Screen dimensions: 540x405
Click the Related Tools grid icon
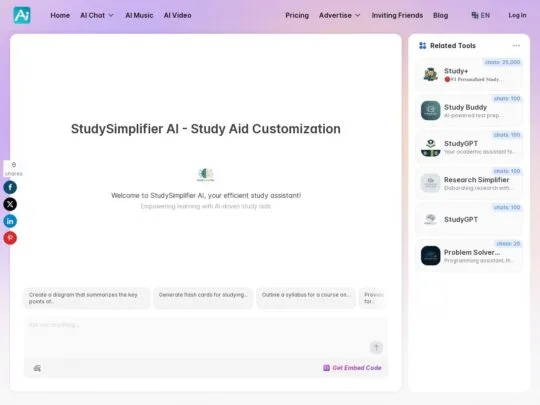pos(423,45)
